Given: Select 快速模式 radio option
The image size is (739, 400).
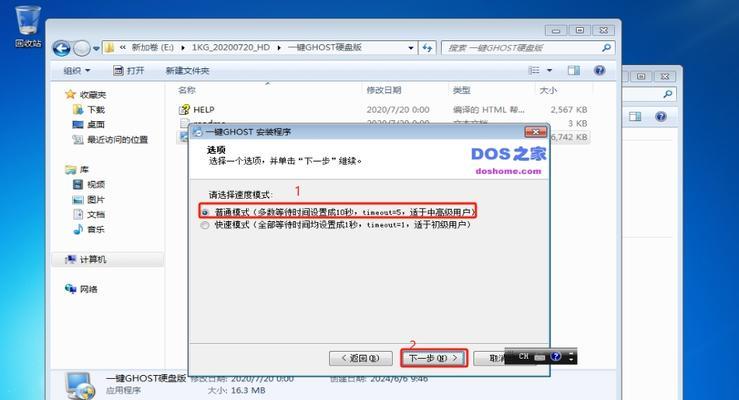Looking at the screenshot, I should (205, 225).
